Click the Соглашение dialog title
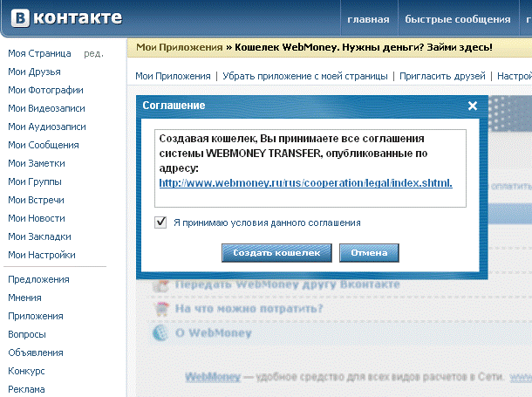Viewport: 532px width, 397px height. (174, 106)
